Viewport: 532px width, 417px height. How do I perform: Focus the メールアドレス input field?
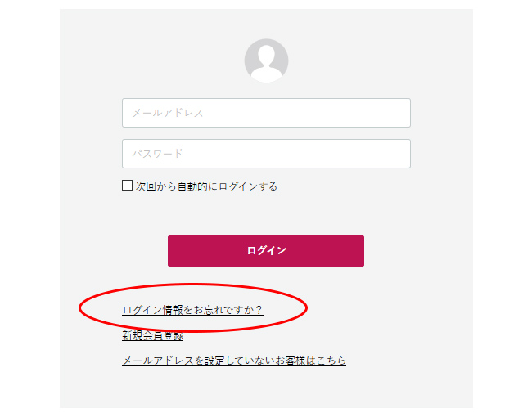266,113
